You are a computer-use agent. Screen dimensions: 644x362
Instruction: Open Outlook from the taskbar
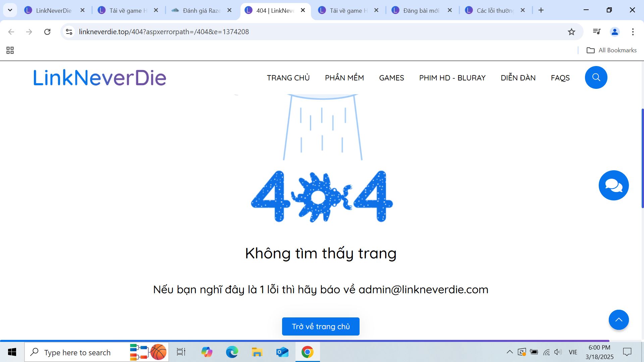coord(282,352)
